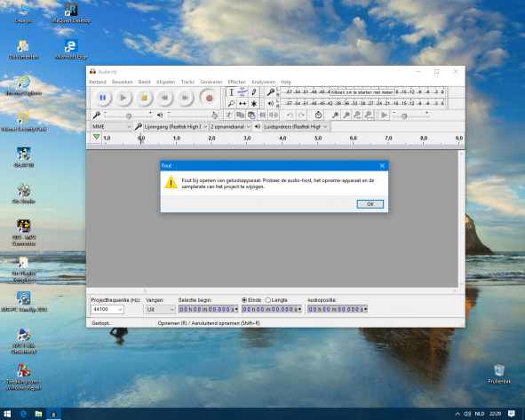Click the green timeline quick-play triangle
Screen dimensions: 525x420
click(x=97, y=137)
